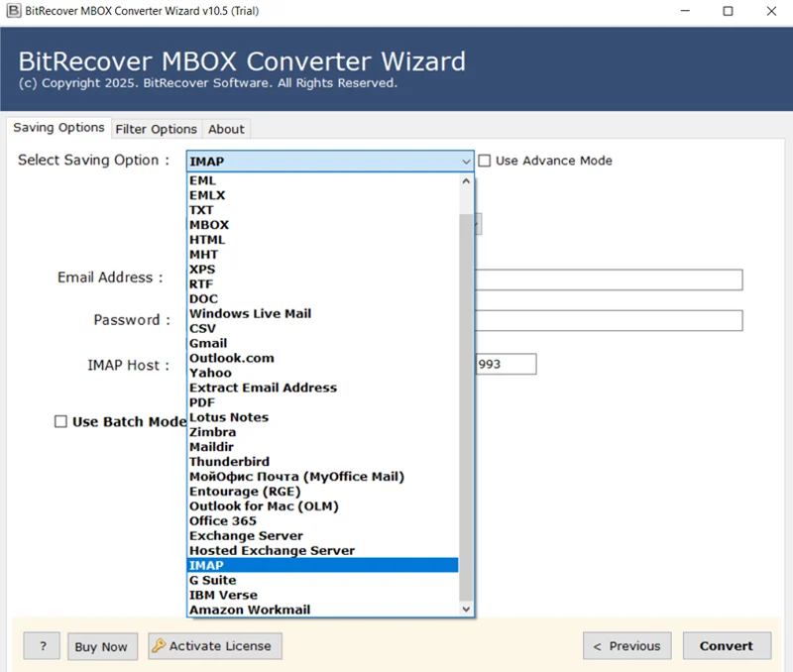Select Hosted Exchange Server from the list
Screen dimensions: 793x672
point(272,550)
